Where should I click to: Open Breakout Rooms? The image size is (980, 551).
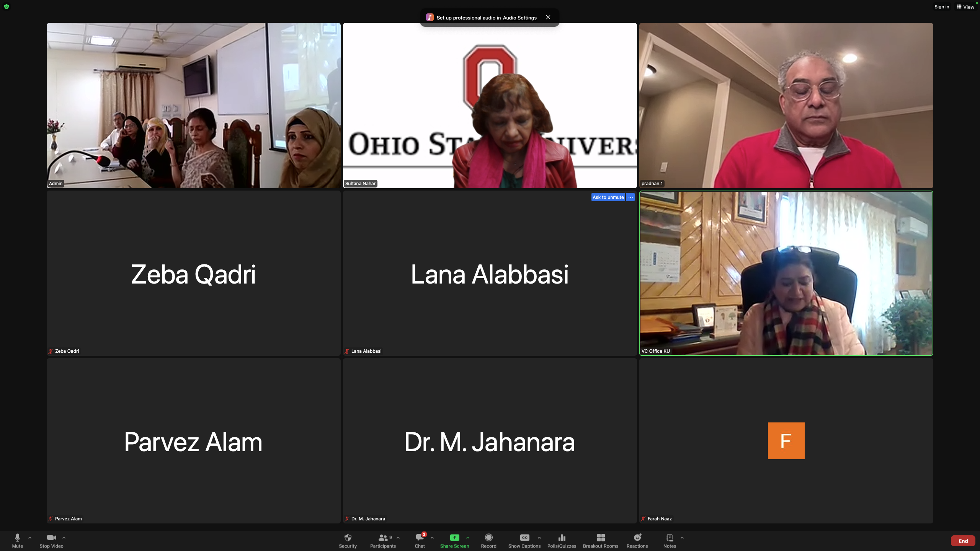pos(600,538)
